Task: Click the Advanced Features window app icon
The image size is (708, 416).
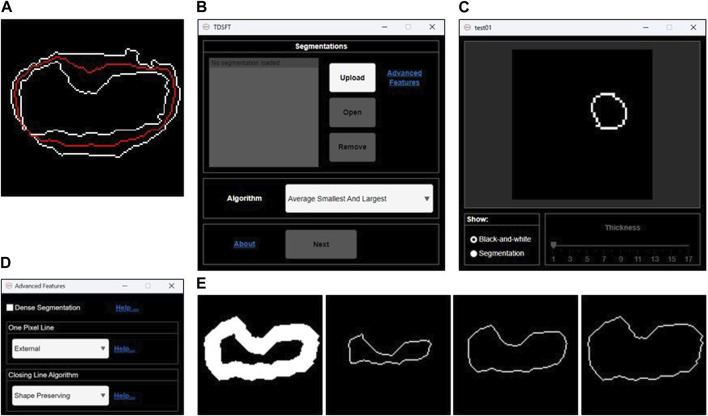Action: pos(8,286)
